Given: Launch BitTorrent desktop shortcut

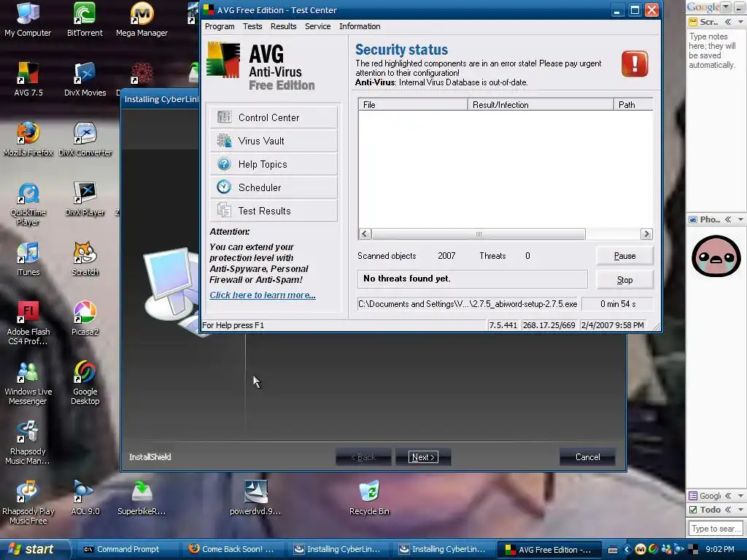Looking at the screenshot, I should click(x=85, y=20).
